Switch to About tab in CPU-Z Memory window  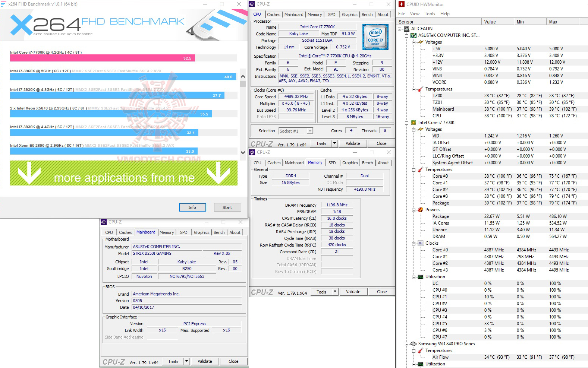pyautogui.click(x=383, y=163)
